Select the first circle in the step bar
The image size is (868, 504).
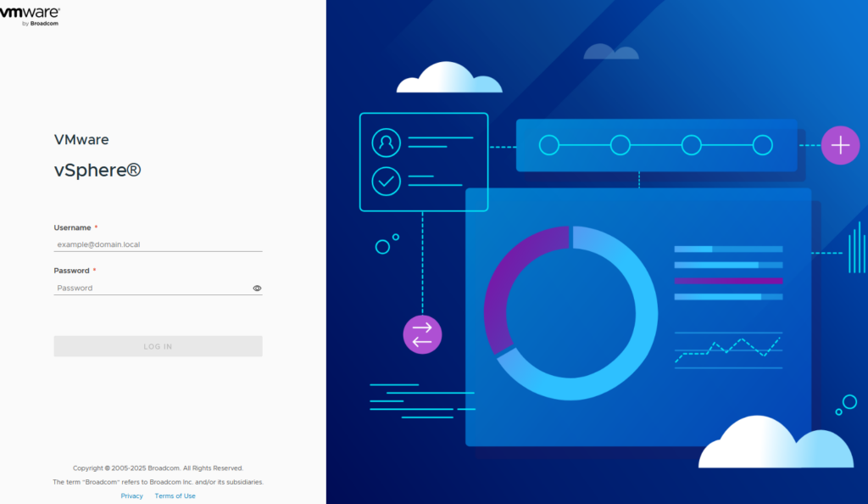point(549,145)
